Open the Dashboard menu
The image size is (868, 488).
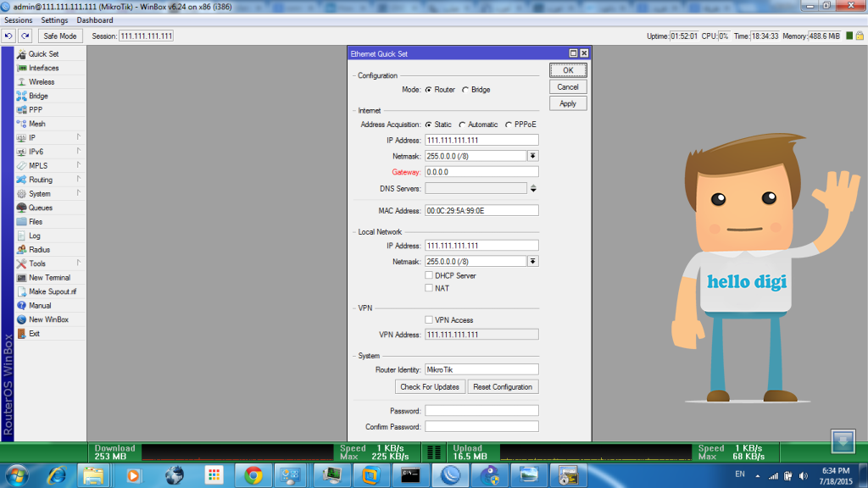(95, 20)
